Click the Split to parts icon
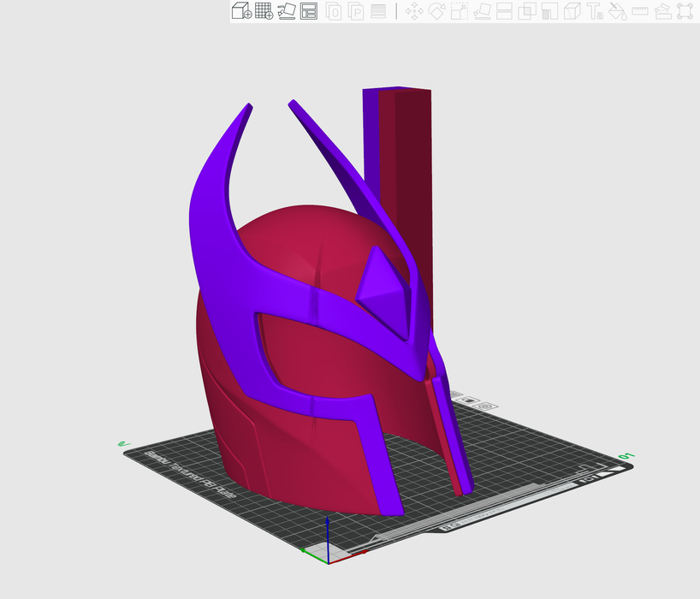The height and width of the screenshot is (599, 700). click(356, 11)
